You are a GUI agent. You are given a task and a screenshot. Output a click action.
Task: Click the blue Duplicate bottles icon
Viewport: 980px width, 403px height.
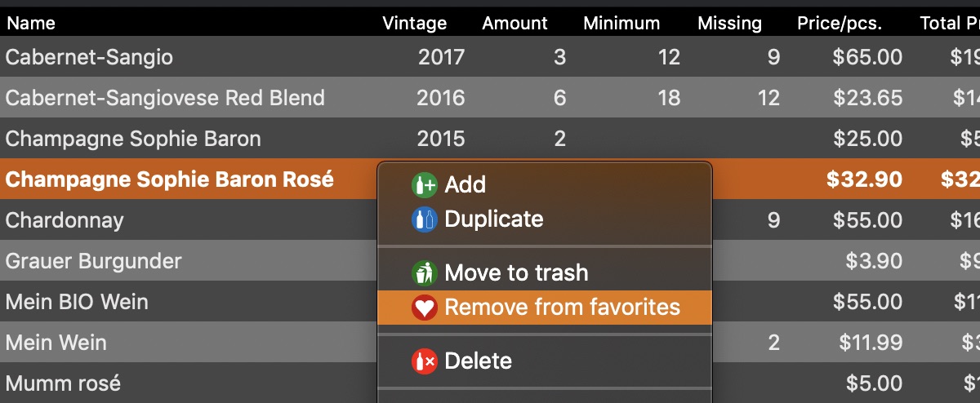point(425,219)
